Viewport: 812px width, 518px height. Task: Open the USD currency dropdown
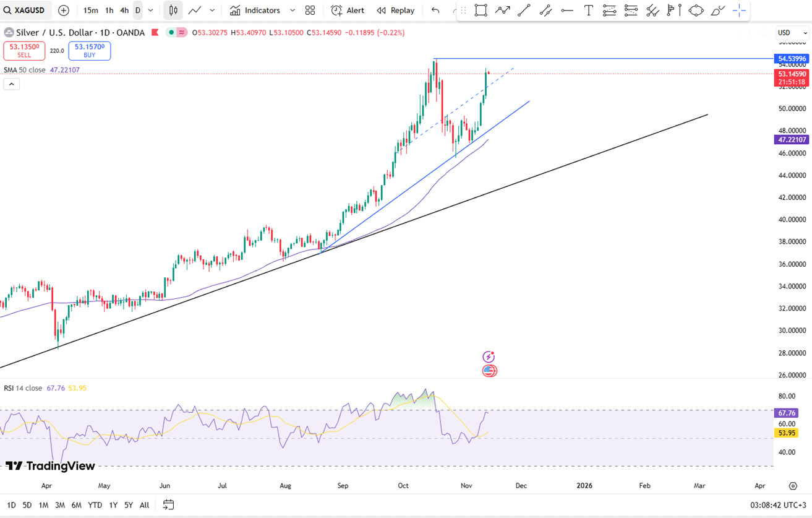(793, 33)
